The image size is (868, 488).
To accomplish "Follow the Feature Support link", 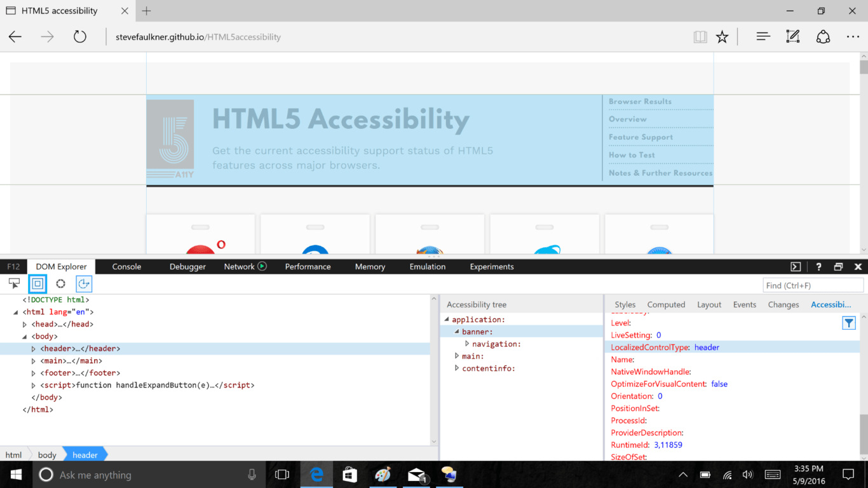I will click(x=641, y=137).
